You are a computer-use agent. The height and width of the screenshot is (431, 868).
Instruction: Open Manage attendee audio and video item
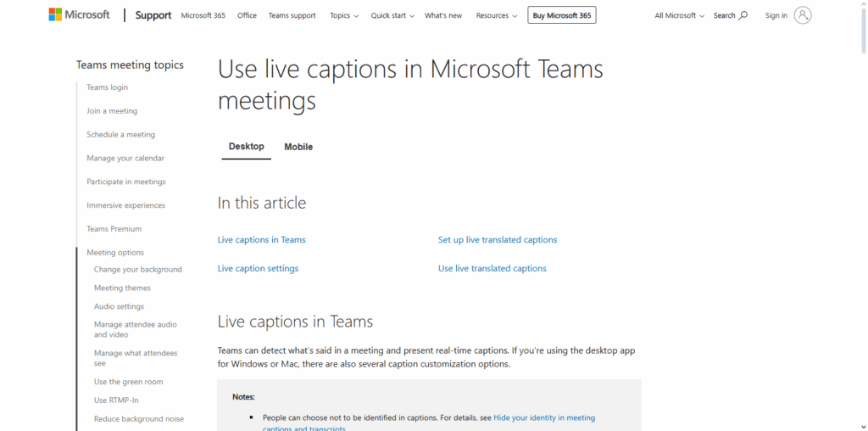tap(136, 330)
